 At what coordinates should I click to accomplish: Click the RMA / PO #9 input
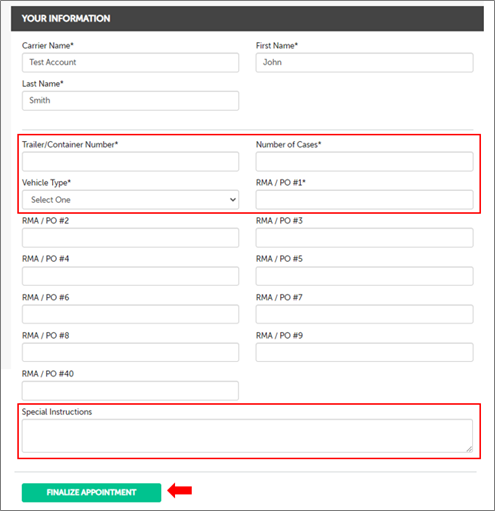pos(364,352)
